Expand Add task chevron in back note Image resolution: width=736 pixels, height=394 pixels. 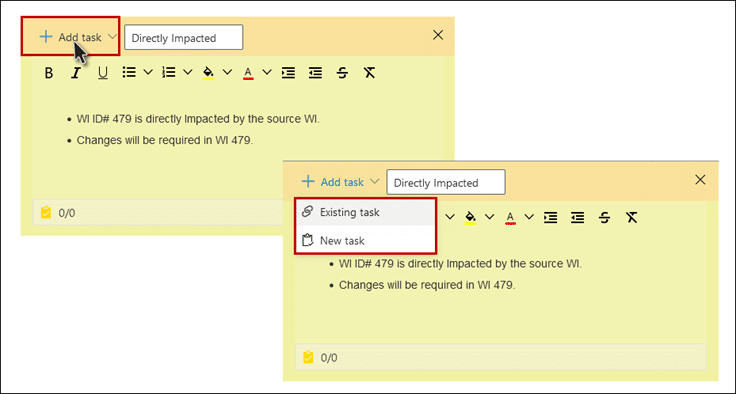pyautogui.click(x=112, y=37)
